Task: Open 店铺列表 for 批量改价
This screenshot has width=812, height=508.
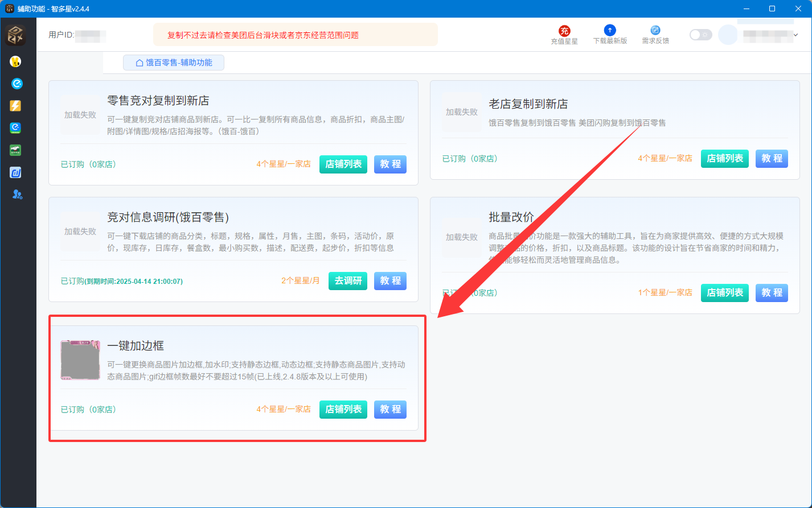Action: (724, 292)
